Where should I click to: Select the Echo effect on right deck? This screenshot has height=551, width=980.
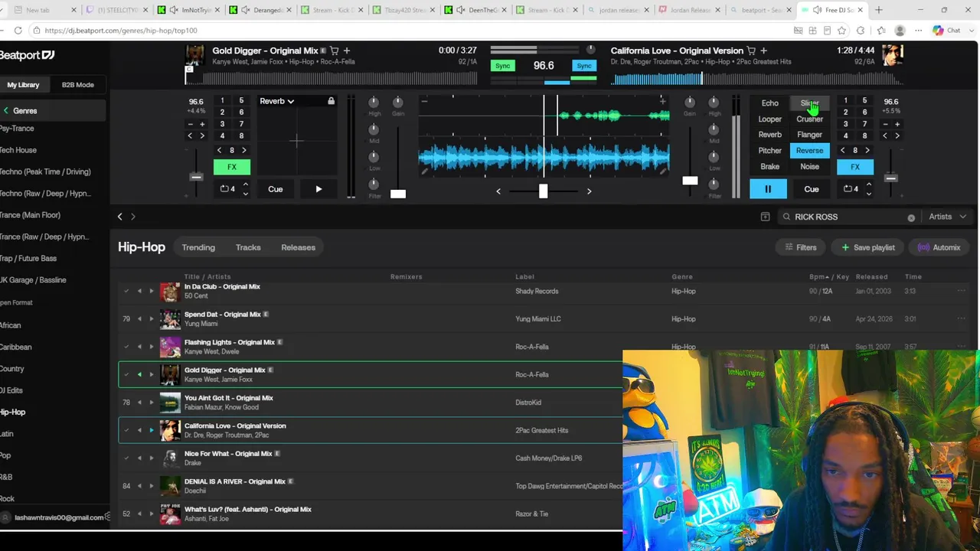tap(770, 103)
